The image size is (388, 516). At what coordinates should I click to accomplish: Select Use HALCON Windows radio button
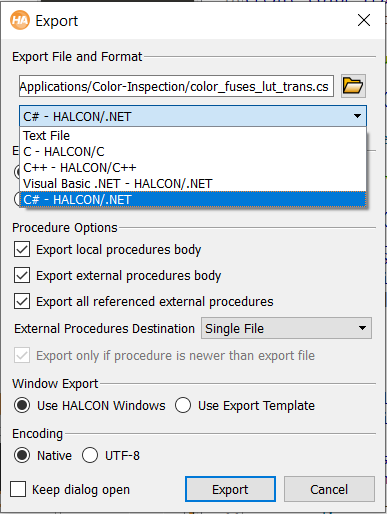[x=22, y=405]
